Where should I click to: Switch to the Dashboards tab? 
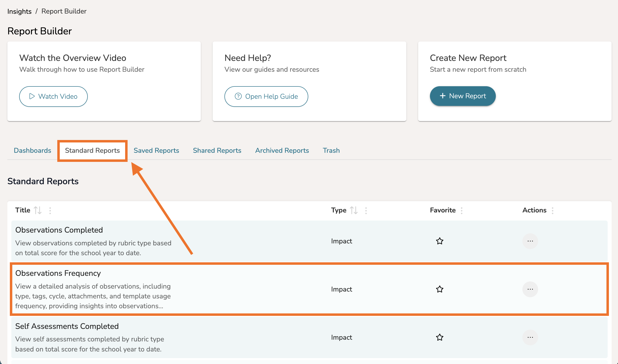(32, 150)
